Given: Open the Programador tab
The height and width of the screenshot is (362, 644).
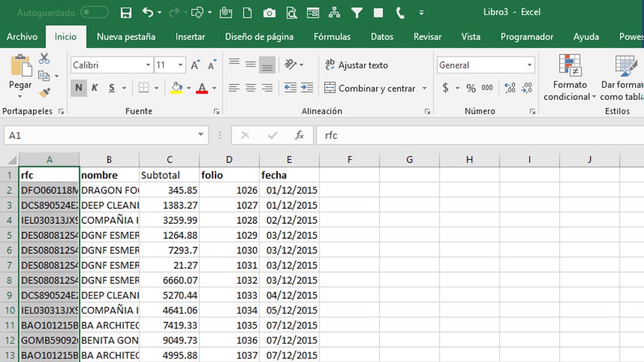Looking at the screenshot, I should pos(527,37).
